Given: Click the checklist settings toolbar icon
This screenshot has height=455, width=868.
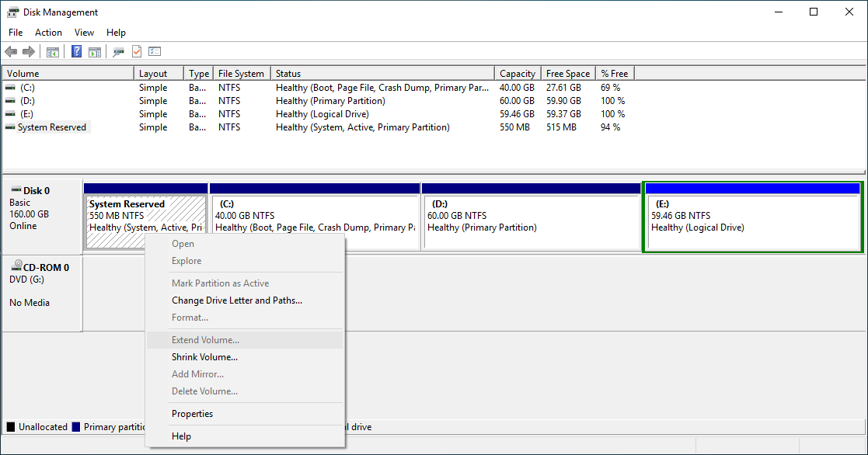Looking at the screenshot, I should click(155, 52).
